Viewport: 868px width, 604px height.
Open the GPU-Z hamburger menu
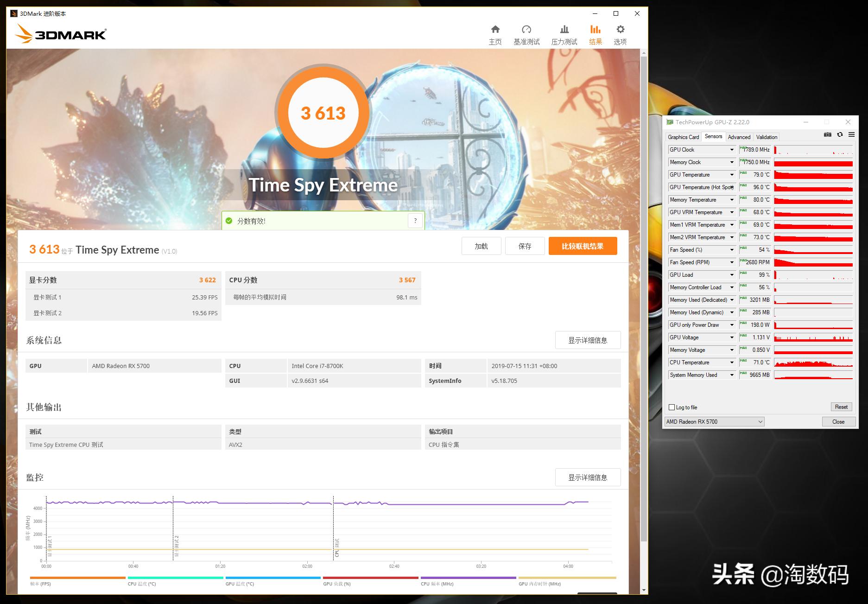[852, 134]
